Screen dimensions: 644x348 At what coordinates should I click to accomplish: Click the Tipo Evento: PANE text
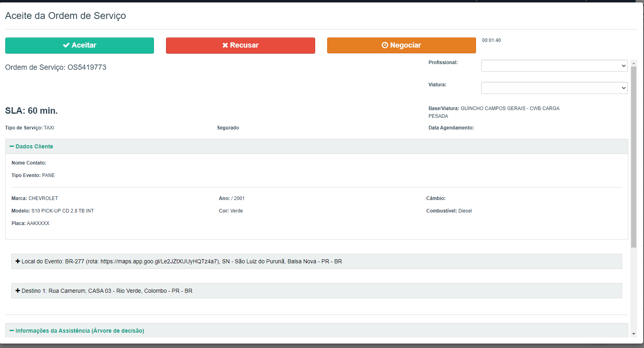[x=33, y=175]
